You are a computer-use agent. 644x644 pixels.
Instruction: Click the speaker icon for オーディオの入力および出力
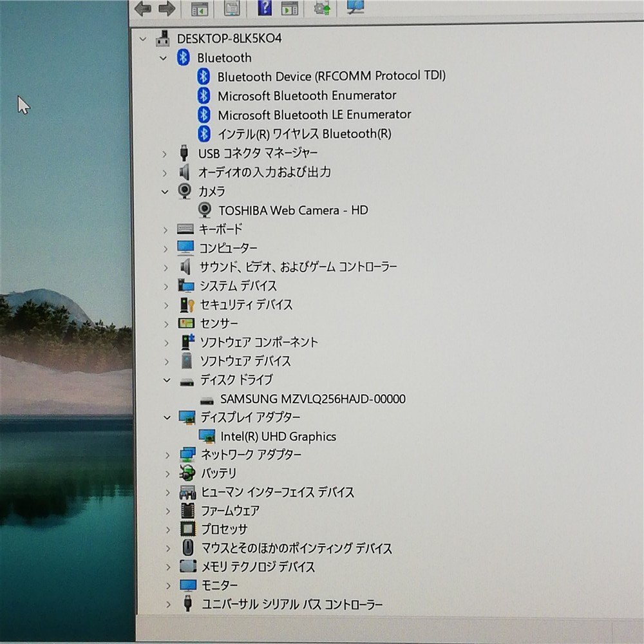(184, 172)
